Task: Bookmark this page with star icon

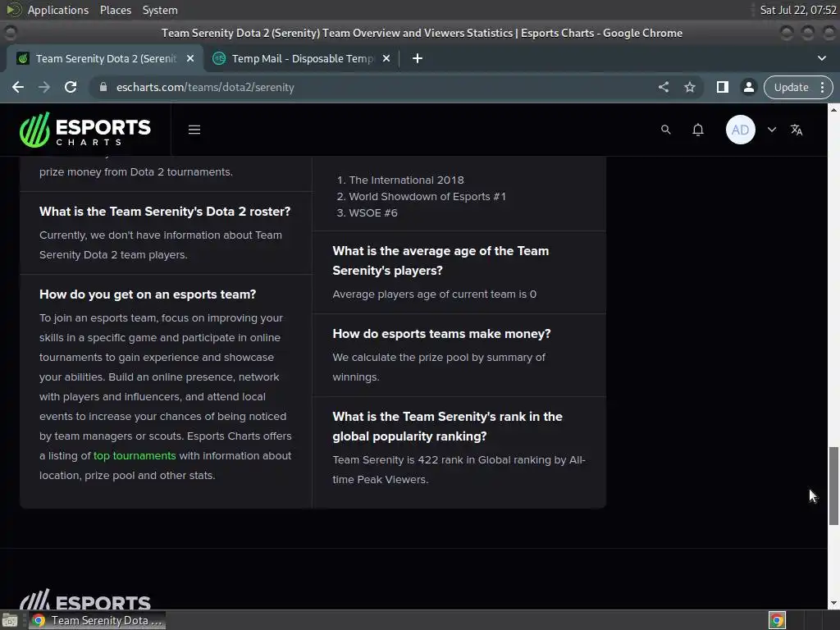Action: [x=690, y=87]
